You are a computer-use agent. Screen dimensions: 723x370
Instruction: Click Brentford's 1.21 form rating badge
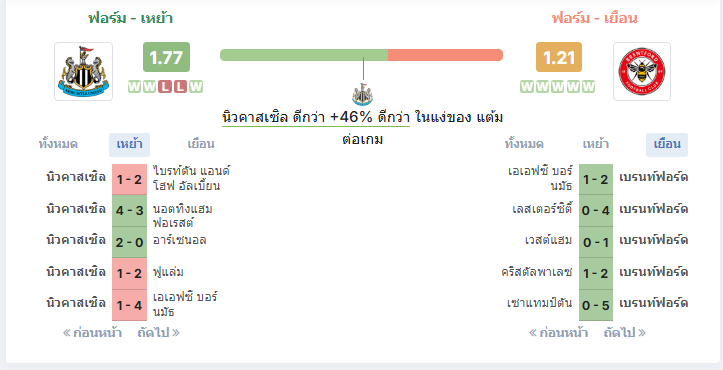pyautogui.click(x=559, y=57)
